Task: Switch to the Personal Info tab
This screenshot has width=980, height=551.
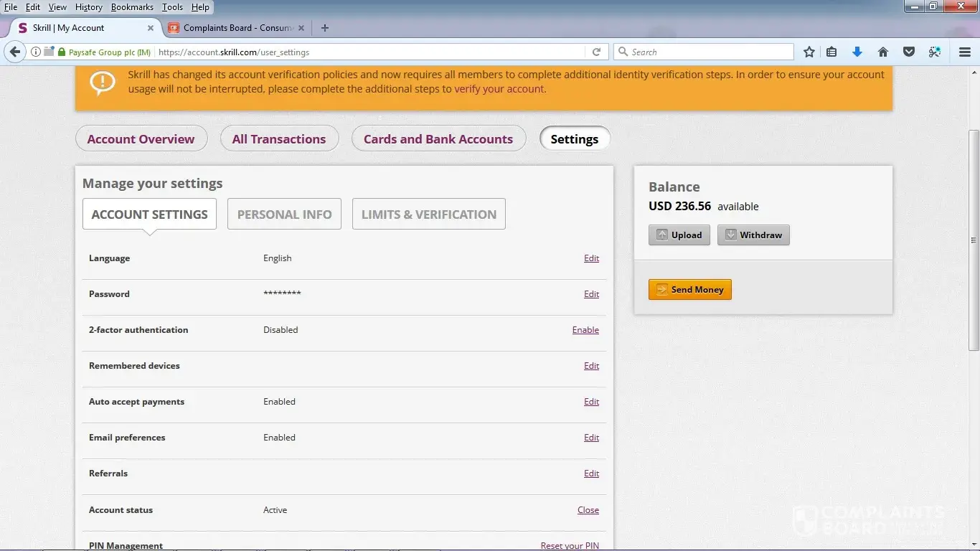Action: [x=284, y=215]
